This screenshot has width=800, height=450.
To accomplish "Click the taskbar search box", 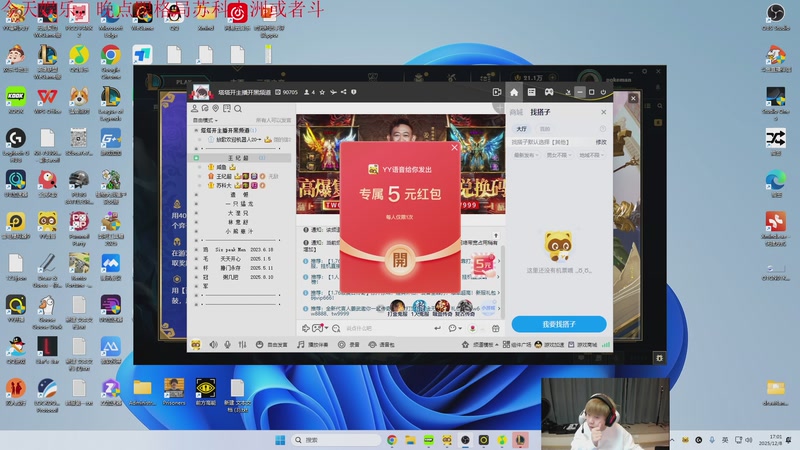I will click(337, 440).
